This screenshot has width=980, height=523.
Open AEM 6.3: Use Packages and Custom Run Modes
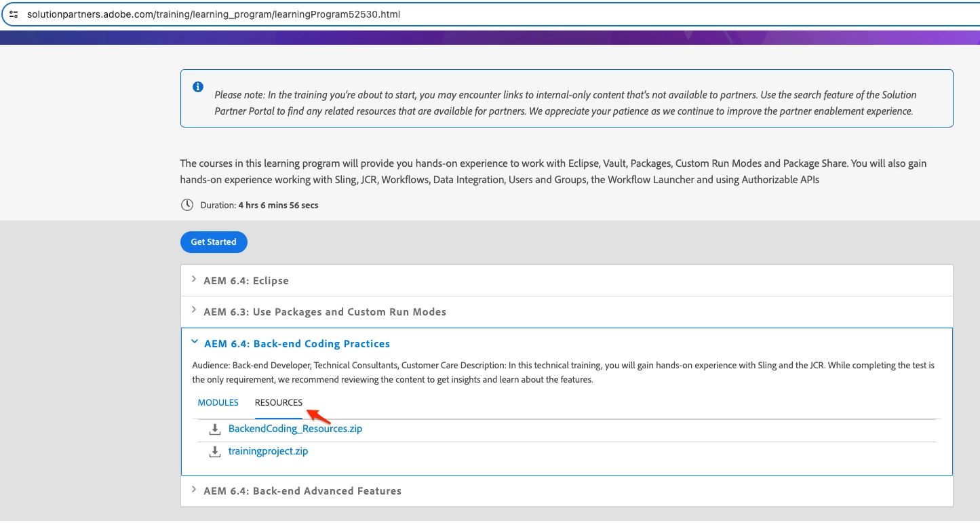[x=325, y=312]
